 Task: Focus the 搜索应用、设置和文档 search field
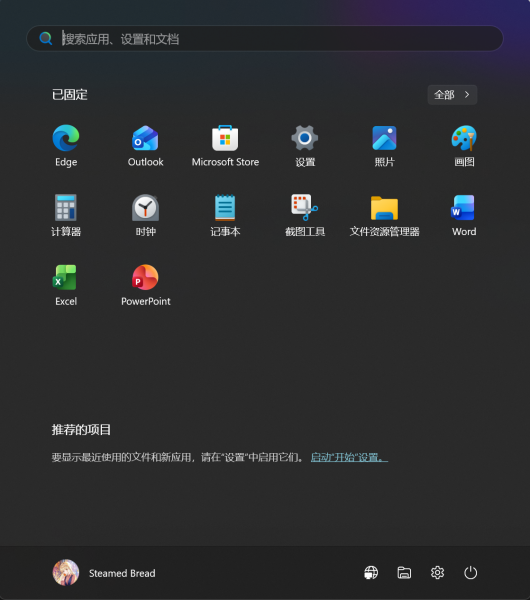click(265, 38)
